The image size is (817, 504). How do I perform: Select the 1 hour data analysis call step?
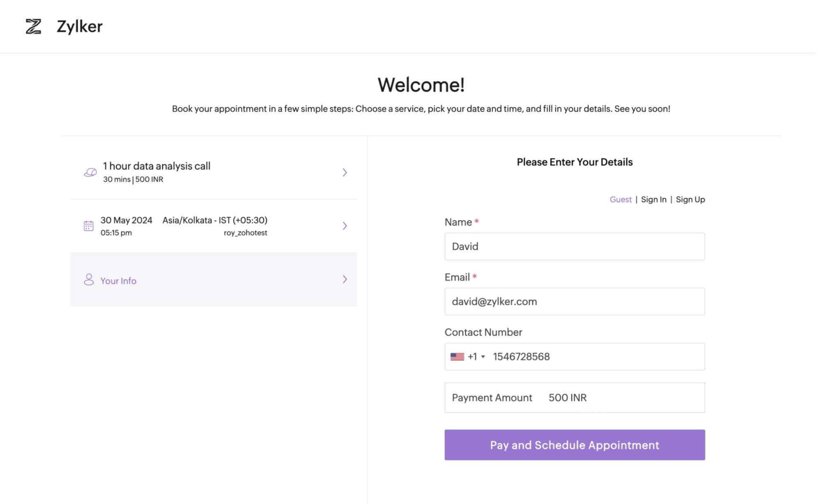[x=214, y=172]
